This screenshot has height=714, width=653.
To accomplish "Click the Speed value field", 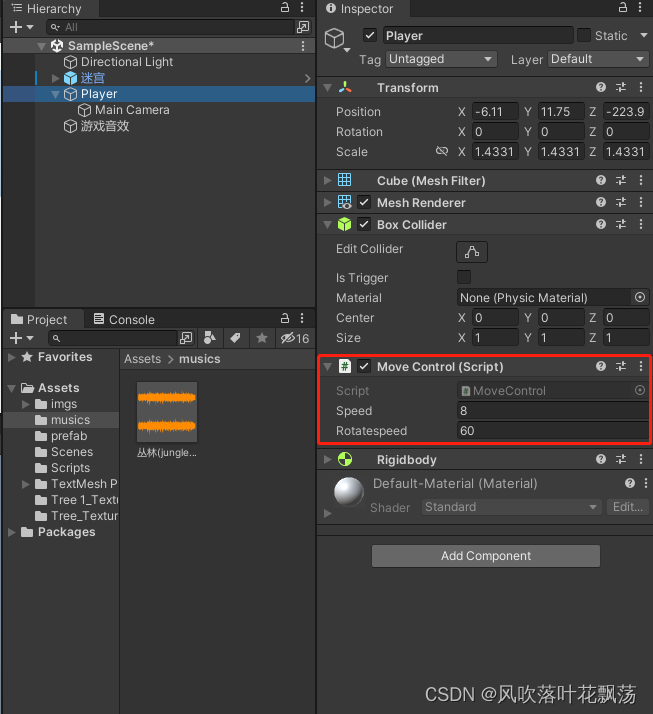I will pyautogui.click(x=553, y=410).
